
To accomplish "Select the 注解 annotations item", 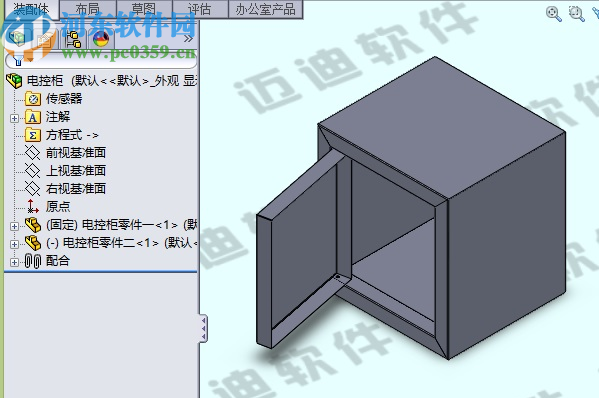I will click(x=58, y=117).
